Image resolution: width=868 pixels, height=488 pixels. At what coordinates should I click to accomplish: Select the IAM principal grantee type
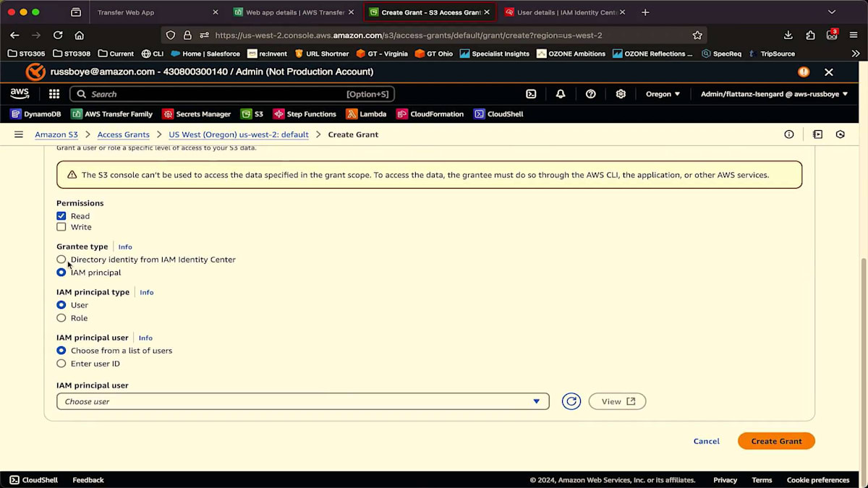pos(61,273)
